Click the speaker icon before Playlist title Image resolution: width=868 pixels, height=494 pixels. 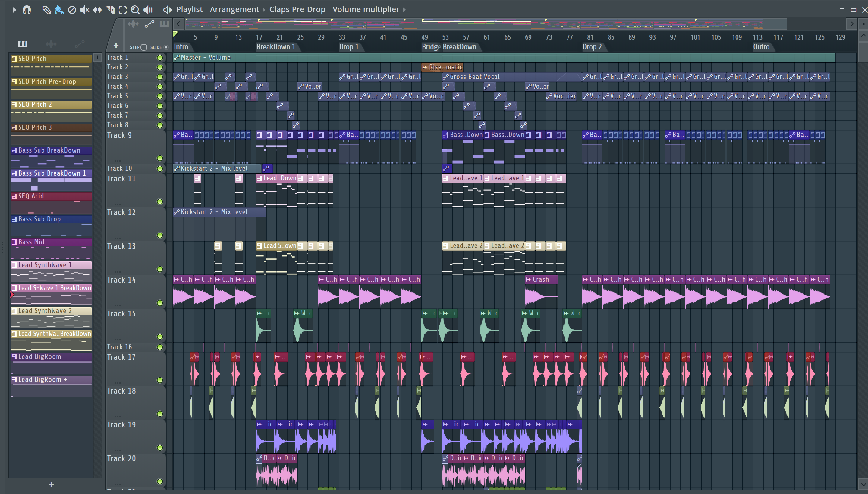pos(168,10)
